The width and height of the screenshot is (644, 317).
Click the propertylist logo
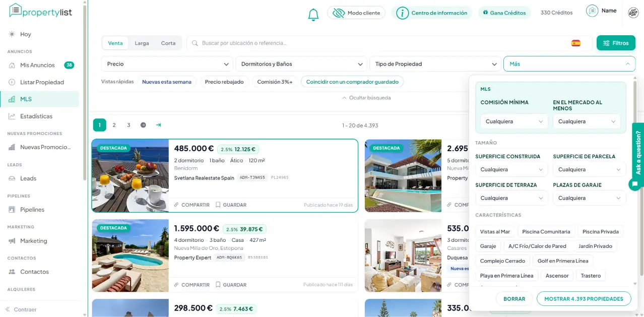(41, 11)
